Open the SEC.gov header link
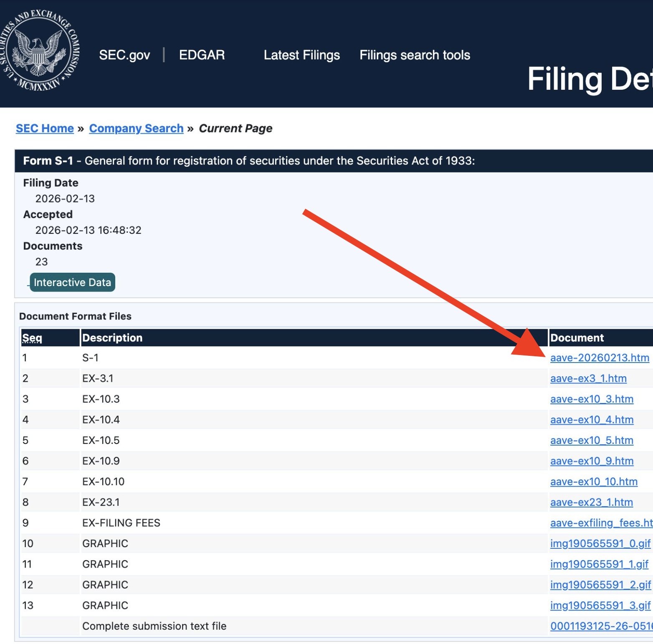Image resolution: width=653 pixels, height=644 pixels. (124, 55)
